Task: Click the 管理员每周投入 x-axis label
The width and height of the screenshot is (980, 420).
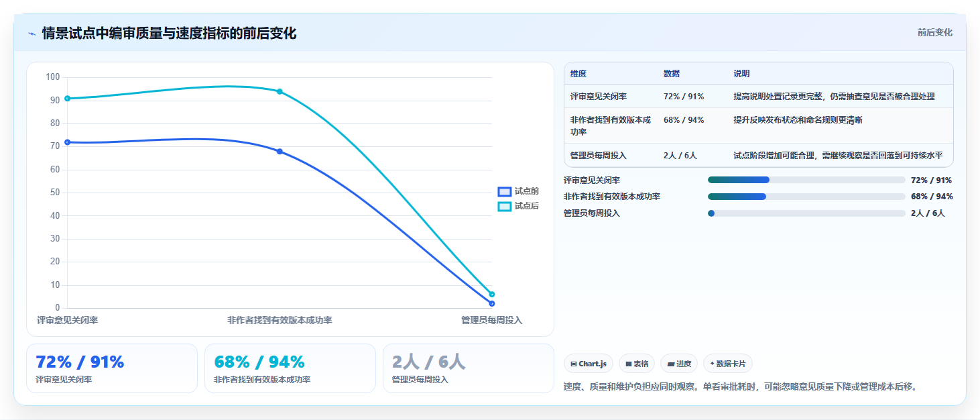Action: click(x=491, y=320)
